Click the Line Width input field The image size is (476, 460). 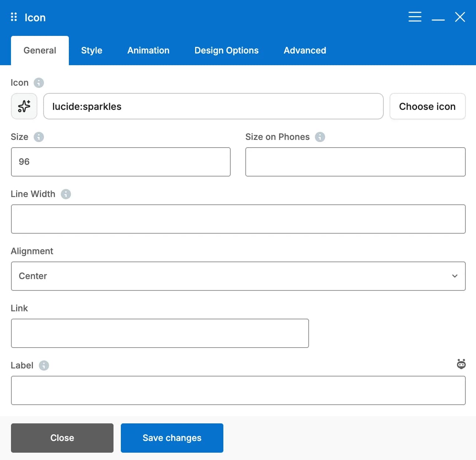pyautogui.click(x=238, y=219)
